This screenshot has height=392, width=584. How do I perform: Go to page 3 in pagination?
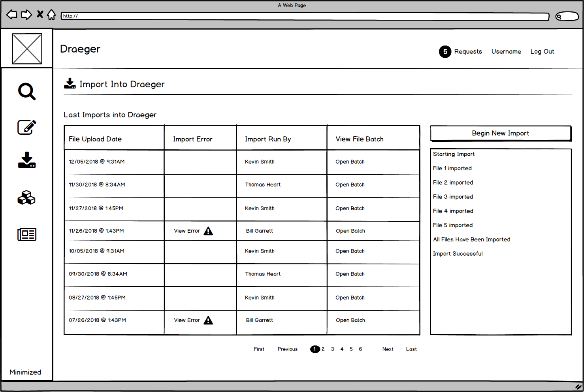pos(332,349)
